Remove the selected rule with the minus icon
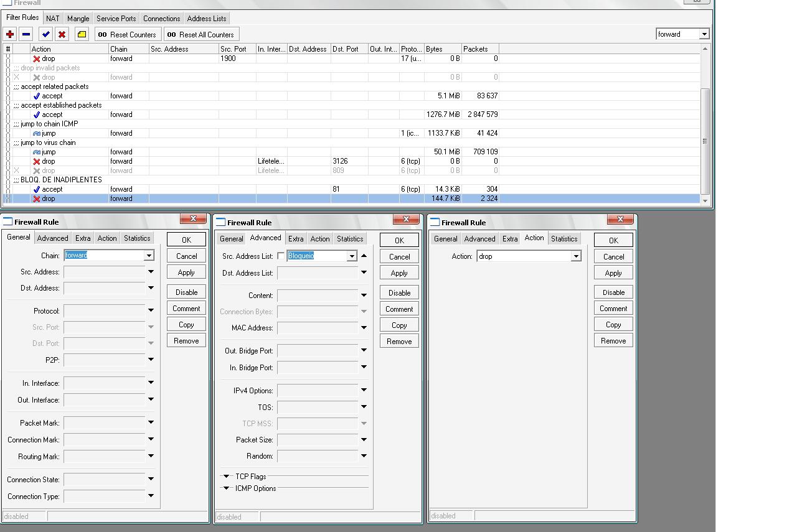This screenshot has height=532, width=797. (x=26, y=34)
